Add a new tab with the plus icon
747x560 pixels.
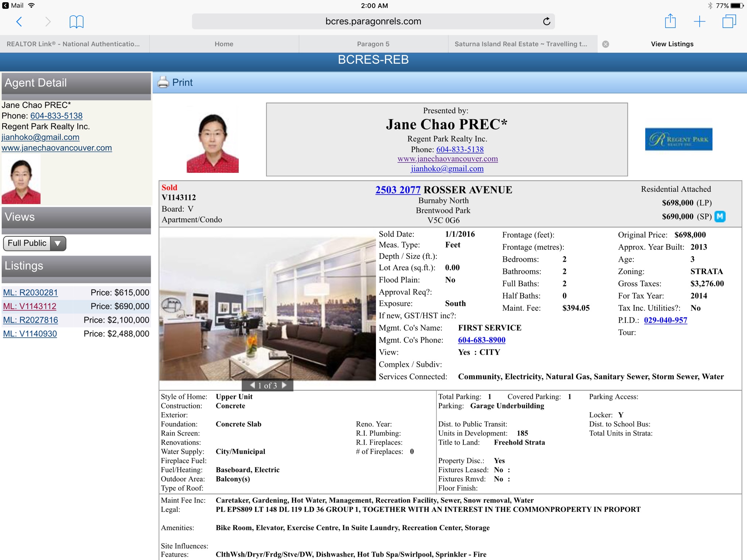point(699,22)
